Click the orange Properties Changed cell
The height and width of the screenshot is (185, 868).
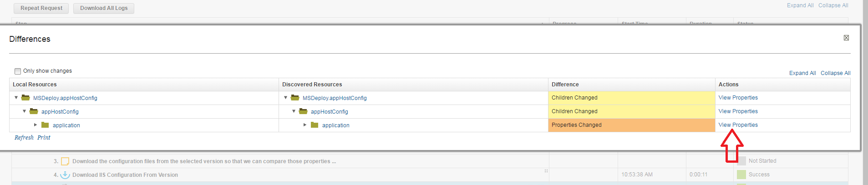[x=631, y=125]
